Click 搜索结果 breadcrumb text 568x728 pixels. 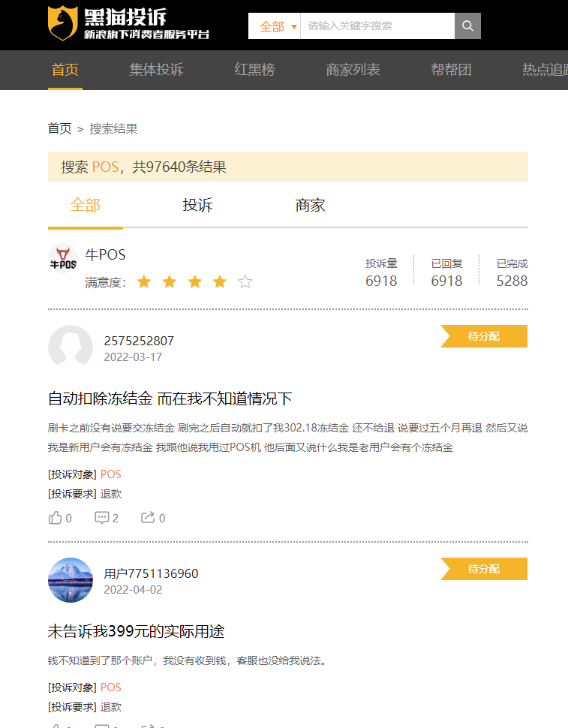pyautogui.click(x=114, y=128)
